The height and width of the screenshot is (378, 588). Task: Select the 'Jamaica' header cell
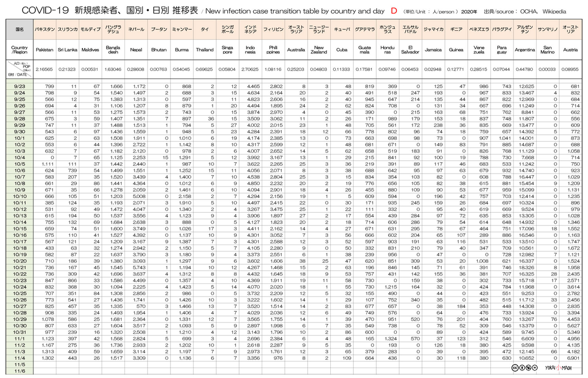pyautogui.click(x=433, y=50)
